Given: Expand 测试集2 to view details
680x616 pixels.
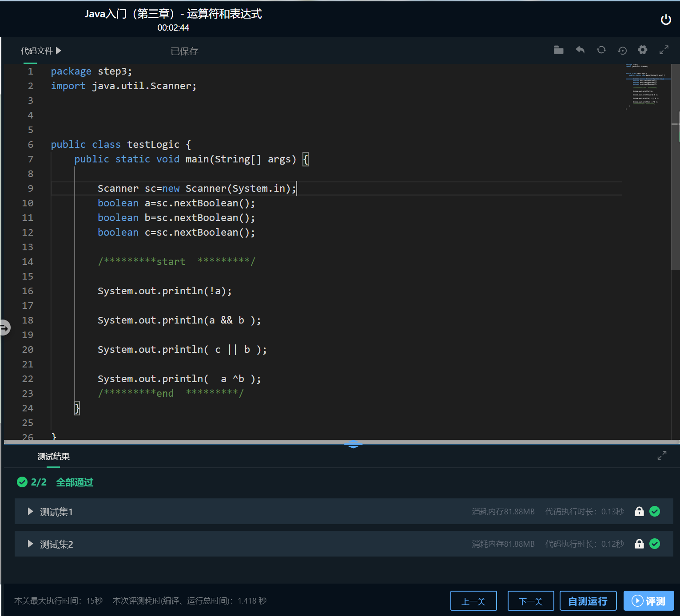Looking at the screenshot, I should (x=30, y=544).
